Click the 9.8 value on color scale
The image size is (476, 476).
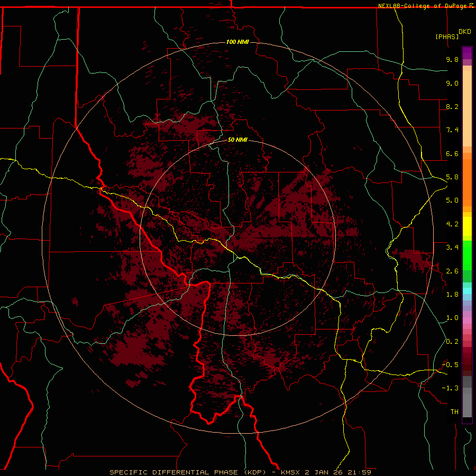[x=452, y=59]
